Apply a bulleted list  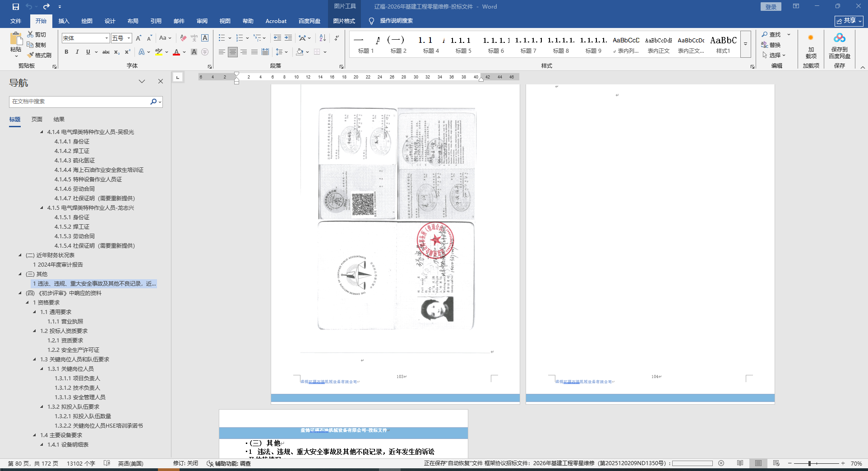click(x=222, y=38)
